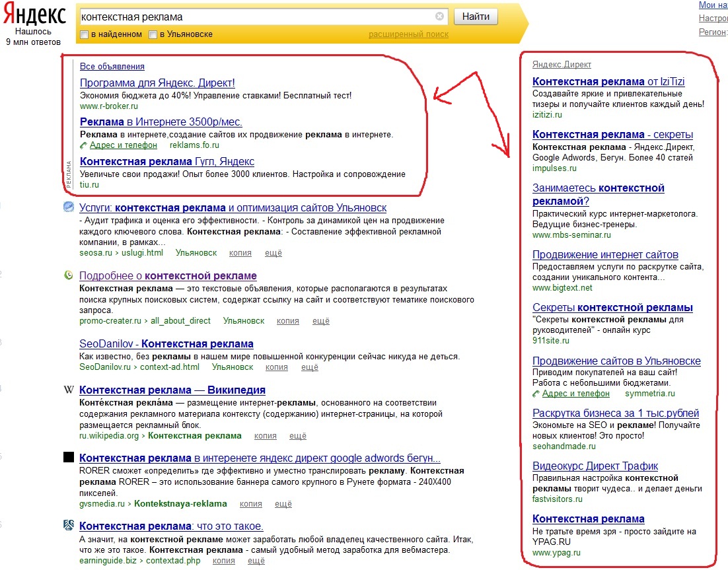Open ad 'Продвижение сайтов в Ульяновске'
The height and width of the screenshot is (570, 728).
(616, 361)
